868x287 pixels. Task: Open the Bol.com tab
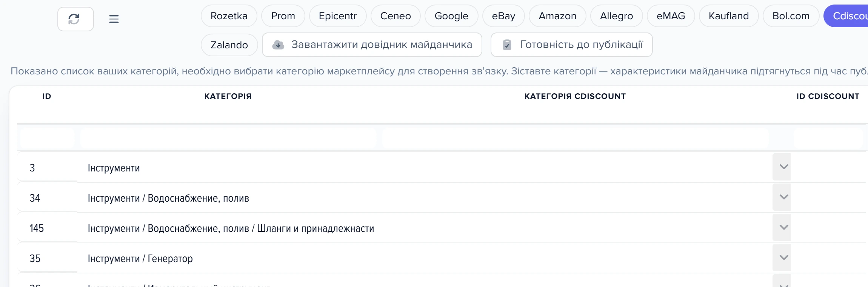[791, 16]
